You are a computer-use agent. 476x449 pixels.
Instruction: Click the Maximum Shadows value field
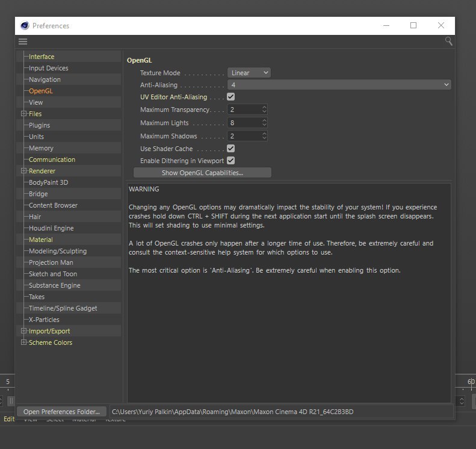pos(244,136)
